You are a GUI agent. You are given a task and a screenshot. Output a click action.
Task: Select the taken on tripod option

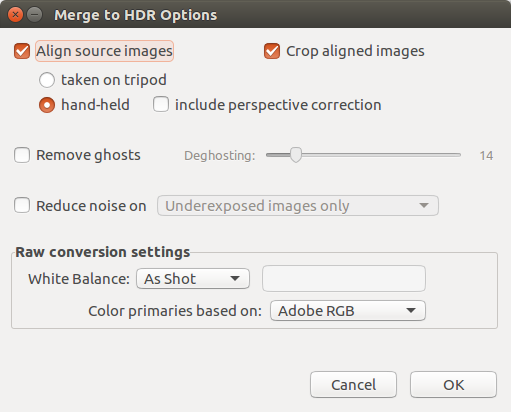tap(47, 80)
